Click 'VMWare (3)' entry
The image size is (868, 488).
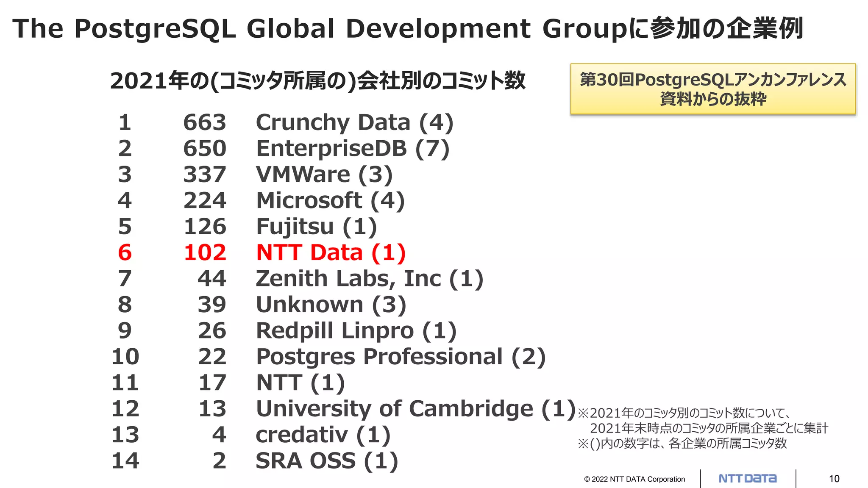pyautogui.click(x=324, y=175)
